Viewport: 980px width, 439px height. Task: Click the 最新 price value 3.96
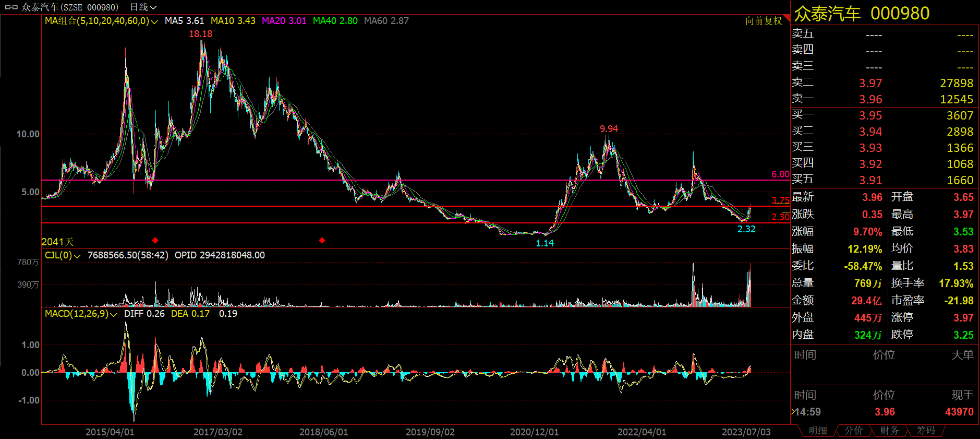[x=872, y=197]
